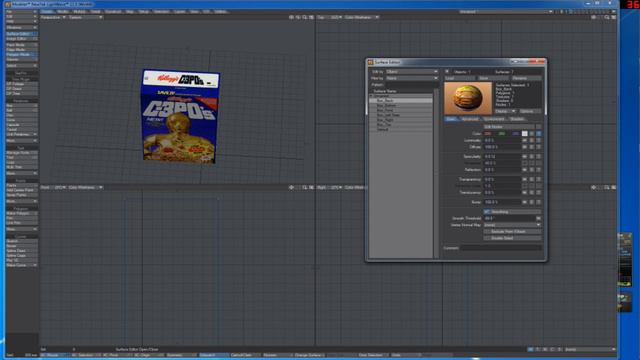Image resolution: width=640 pixels, height=360 pixels.
Task: Click the Color row envelope E button
Action: 532,134
